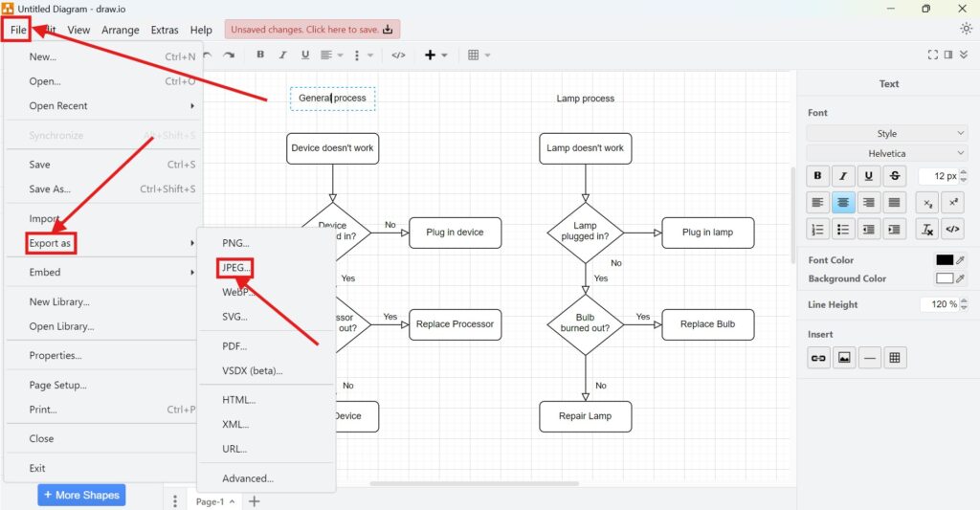Open the Helvetica font family dropdown
This screenshot has height=510, width=980.
click(x=887, y=153)
